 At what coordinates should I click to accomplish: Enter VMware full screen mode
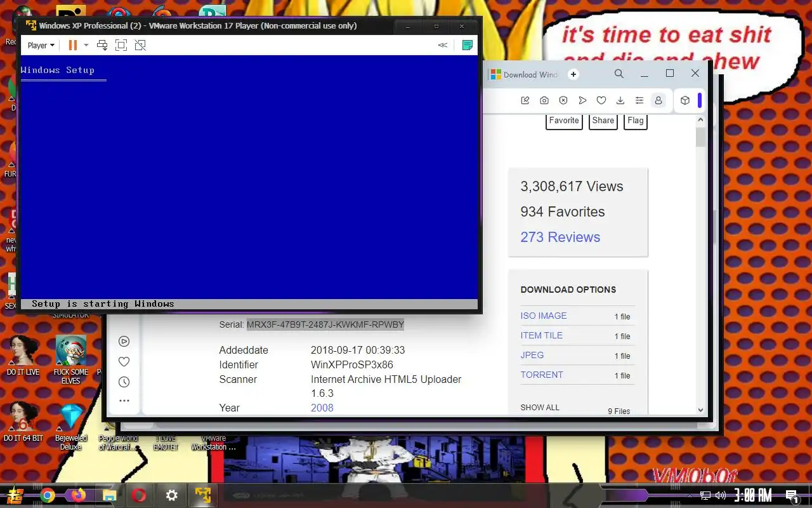121,45
